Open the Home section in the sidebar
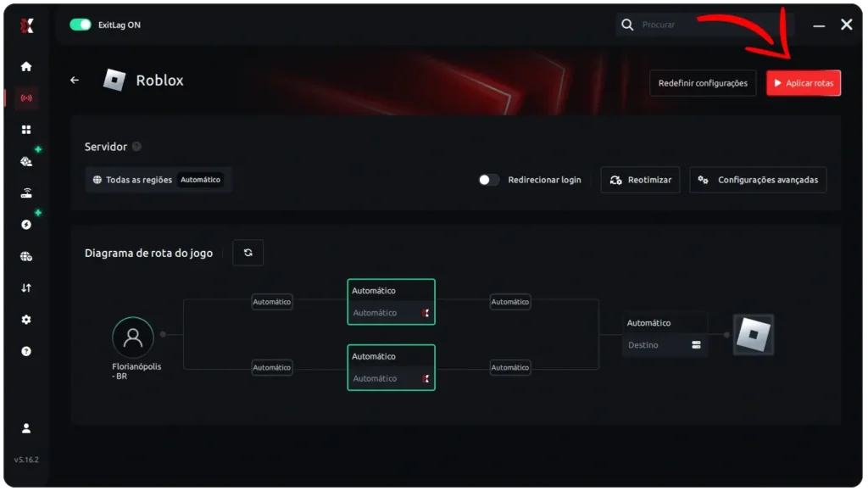This screenshot has width=868, height=491. click(x=26, y=65)
